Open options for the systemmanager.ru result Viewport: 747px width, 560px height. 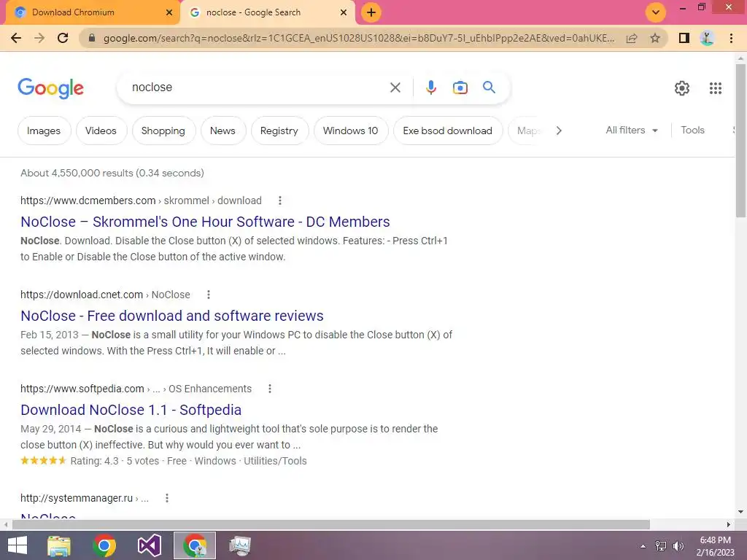pyautogui.click(x=167, y=498)
